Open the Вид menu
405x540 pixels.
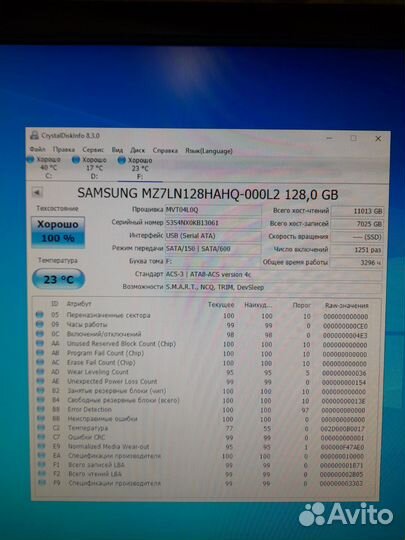tap(117, 150)
